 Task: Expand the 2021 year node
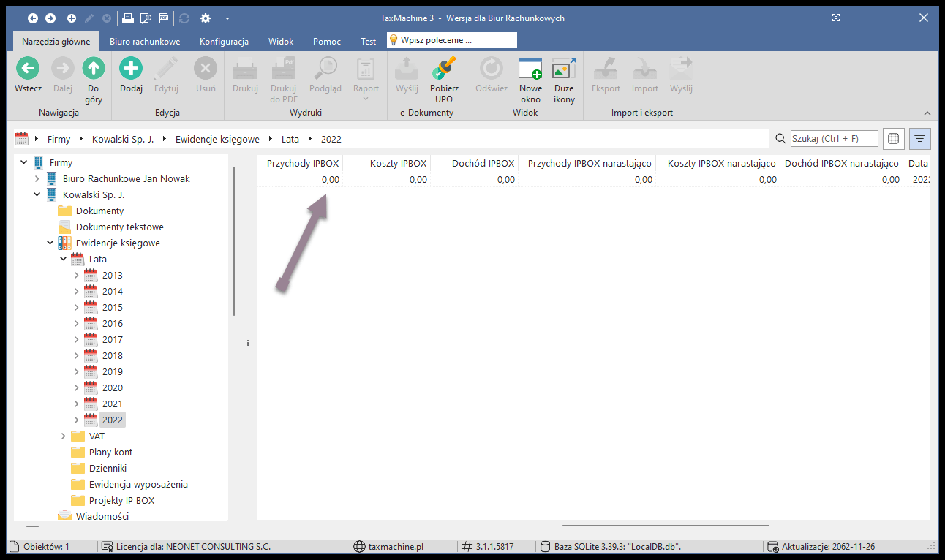coord(77,404)
